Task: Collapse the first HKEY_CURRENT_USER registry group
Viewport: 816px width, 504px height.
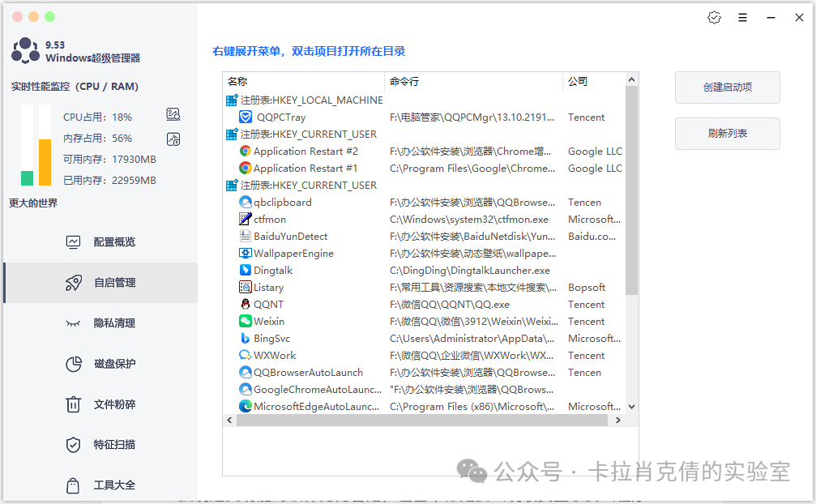Action: tap(232, 135)
